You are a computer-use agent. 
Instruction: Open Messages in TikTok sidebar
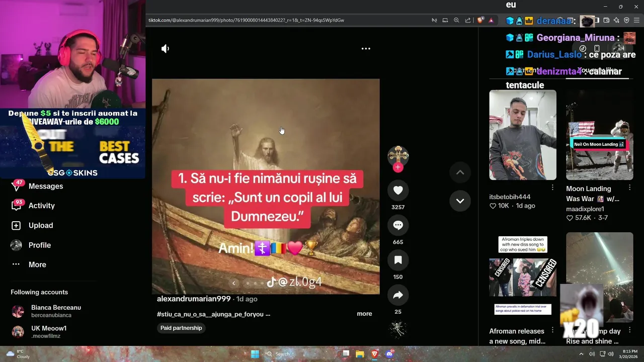pos(46,186)
